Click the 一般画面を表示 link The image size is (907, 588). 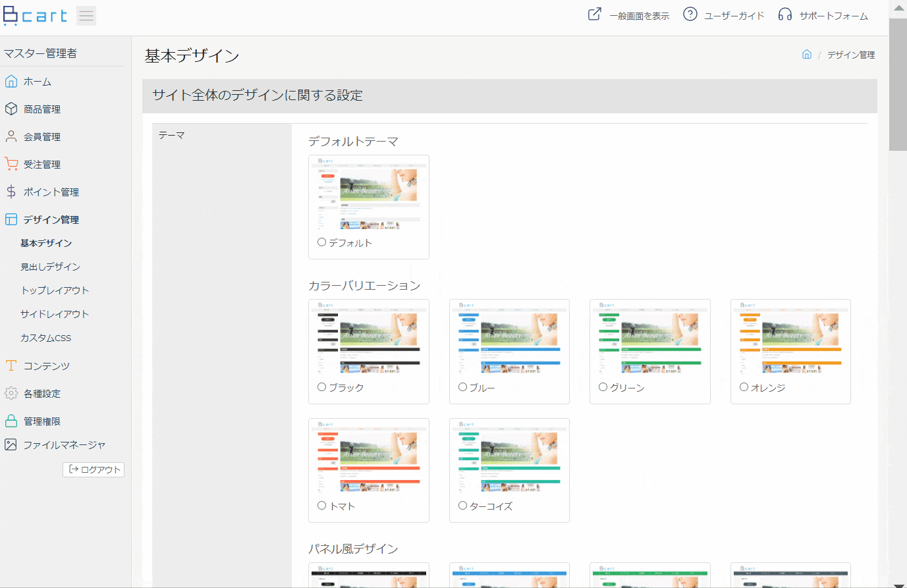click(x=639, y=16)
